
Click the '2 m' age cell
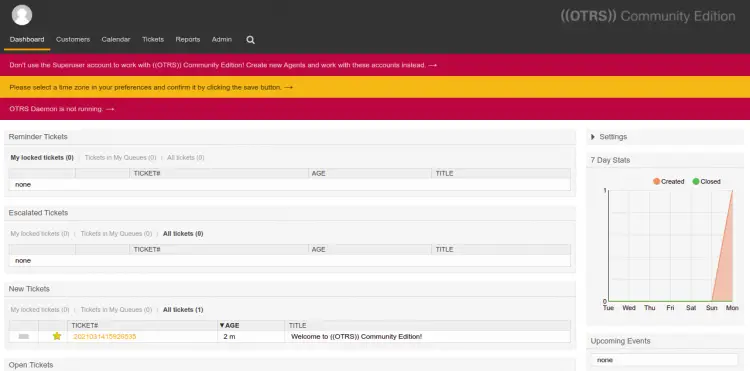tap(229, 337)
